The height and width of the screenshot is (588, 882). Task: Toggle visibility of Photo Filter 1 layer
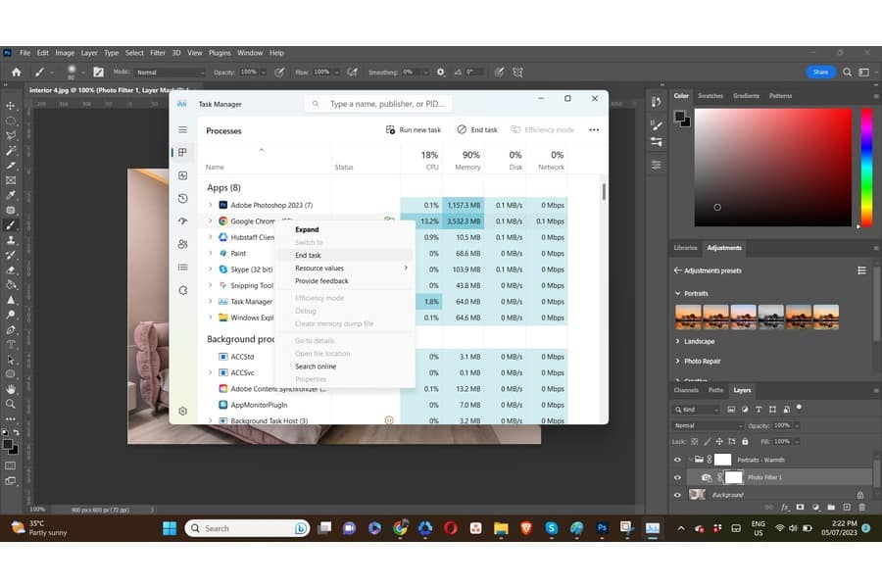point(677,477)
